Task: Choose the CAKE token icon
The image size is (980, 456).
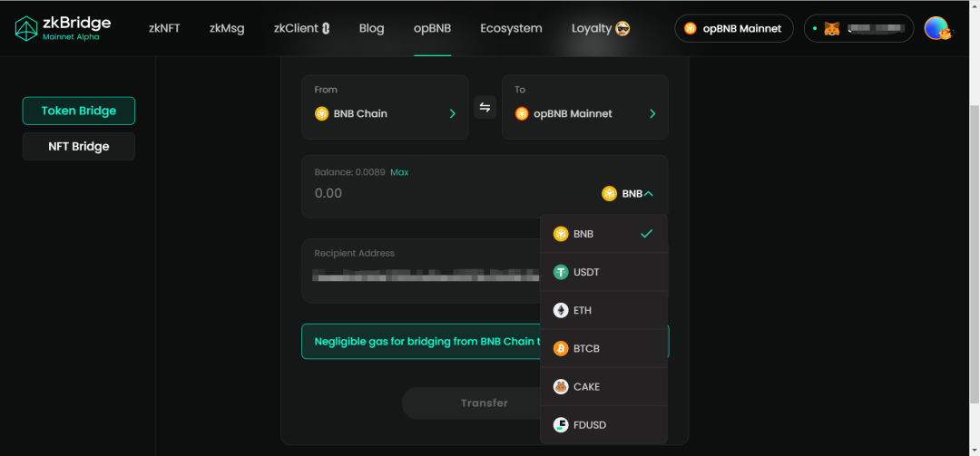Action: tap(561, 387)
